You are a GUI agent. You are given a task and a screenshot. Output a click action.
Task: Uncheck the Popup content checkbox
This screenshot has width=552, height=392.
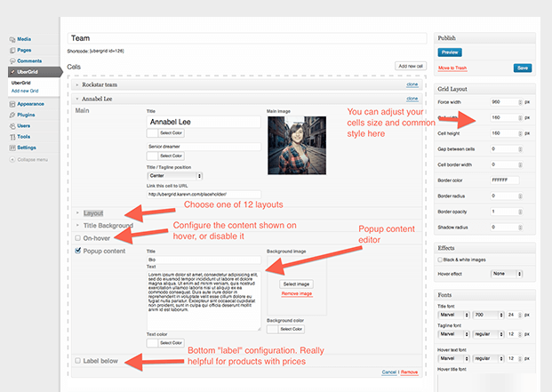click(x=77, y=252)
